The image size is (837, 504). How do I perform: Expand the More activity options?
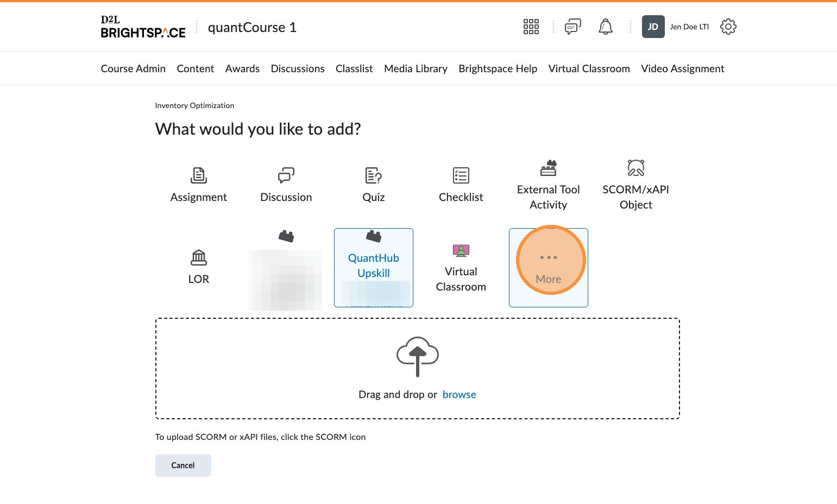point(548,267)
